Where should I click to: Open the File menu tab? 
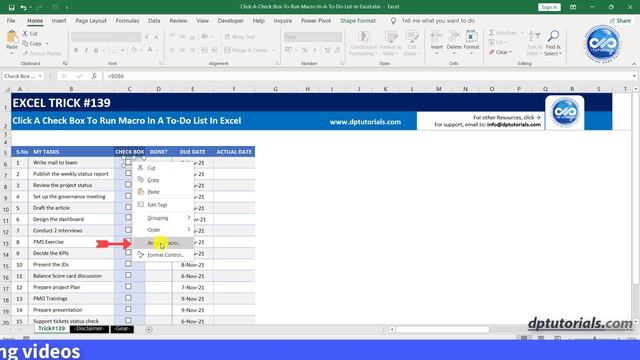(11, 20)
